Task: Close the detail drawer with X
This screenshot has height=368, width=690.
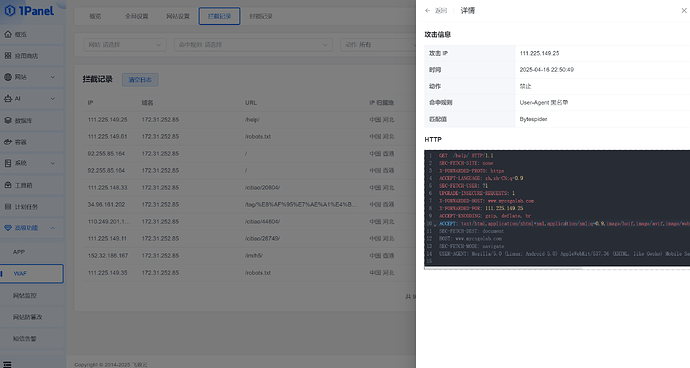Action: (684, 11)
